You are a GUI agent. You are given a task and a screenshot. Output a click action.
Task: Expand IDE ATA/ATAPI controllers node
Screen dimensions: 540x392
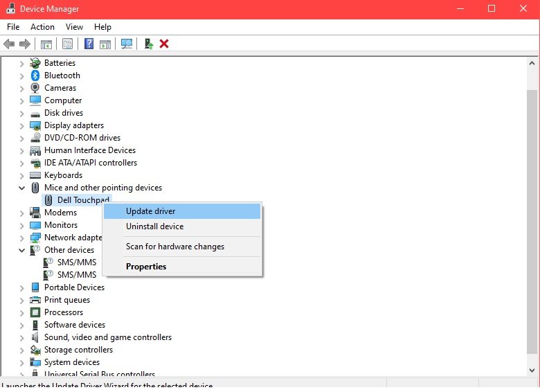(21, 163)
